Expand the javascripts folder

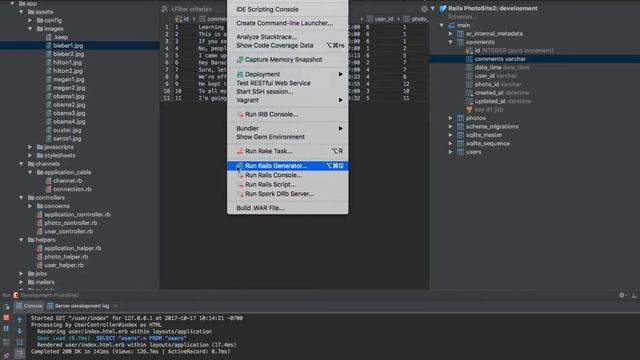30,147
